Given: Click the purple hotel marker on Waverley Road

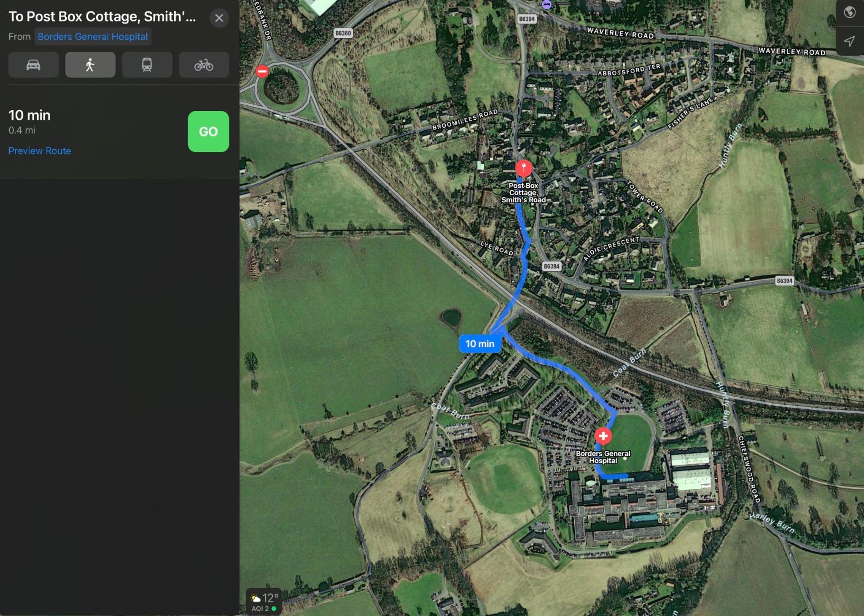Looking at the screenshot, I should tap(546, 4).
